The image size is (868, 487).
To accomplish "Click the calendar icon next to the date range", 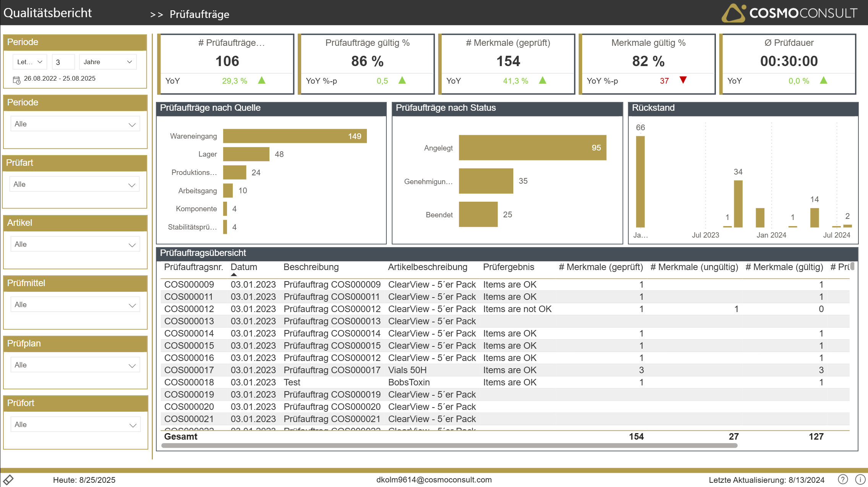I will [x=16, y=80].
